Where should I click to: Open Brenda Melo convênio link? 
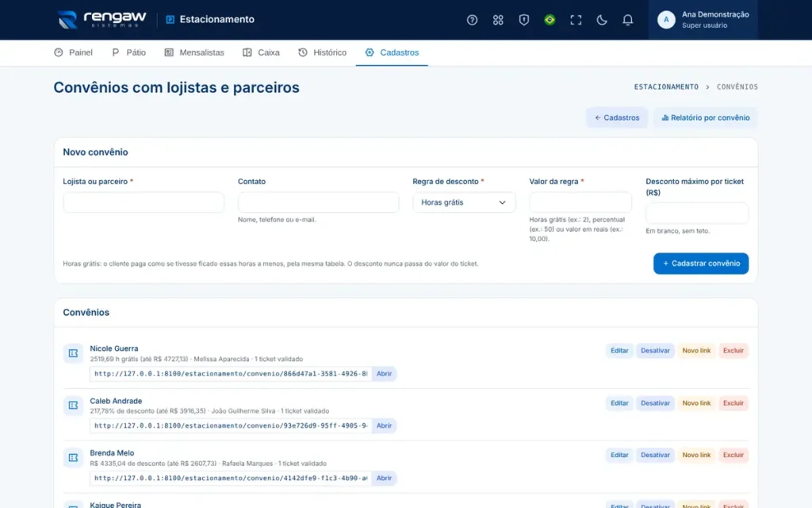click(x=384, y=478)
